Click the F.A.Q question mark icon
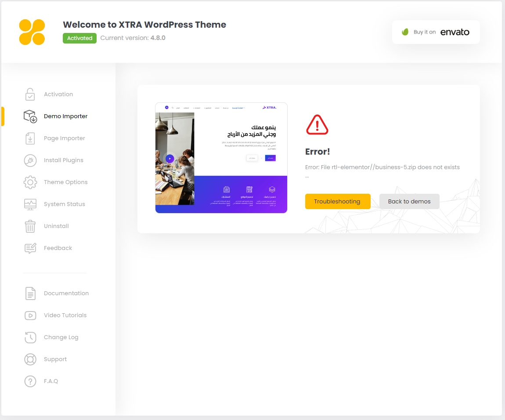This screenshot has width=505, height=420. click(30, 381)
